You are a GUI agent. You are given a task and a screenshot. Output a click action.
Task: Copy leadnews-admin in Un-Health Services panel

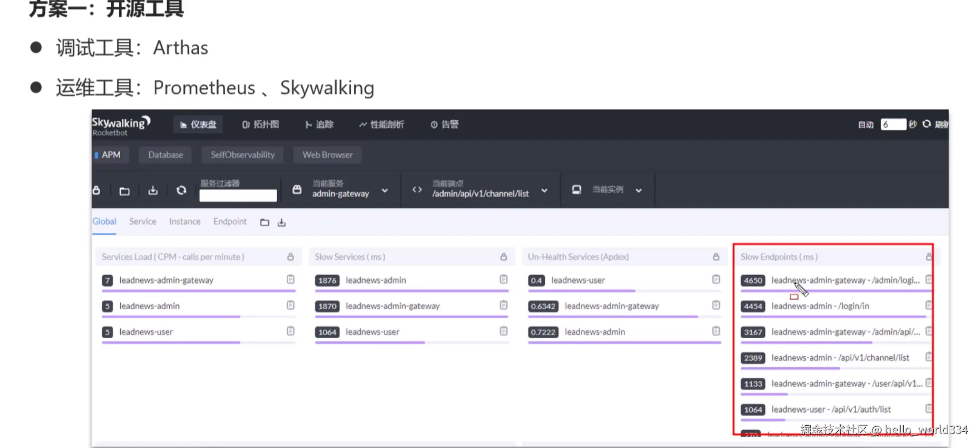716,331
